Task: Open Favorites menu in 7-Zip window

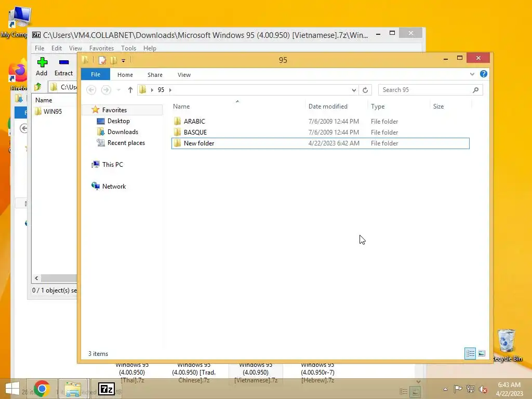Action: pyautogui.click(x=101, y=48)
